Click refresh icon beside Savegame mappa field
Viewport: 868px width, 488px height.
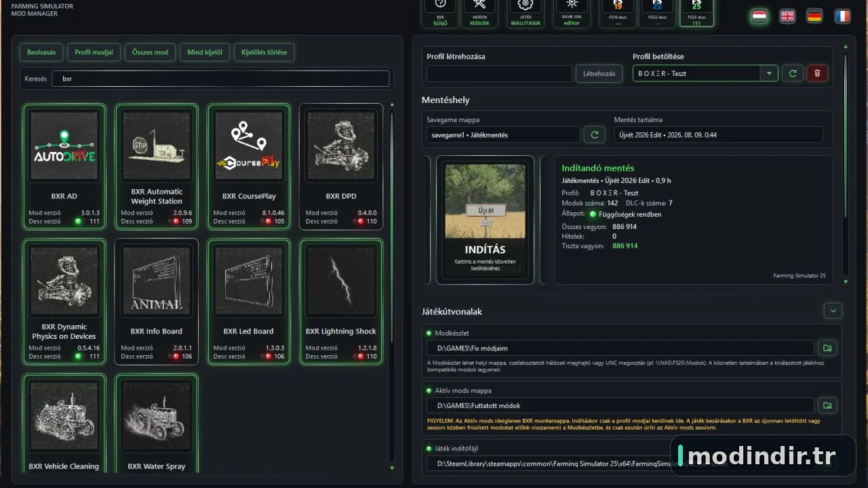coord(595,135)
